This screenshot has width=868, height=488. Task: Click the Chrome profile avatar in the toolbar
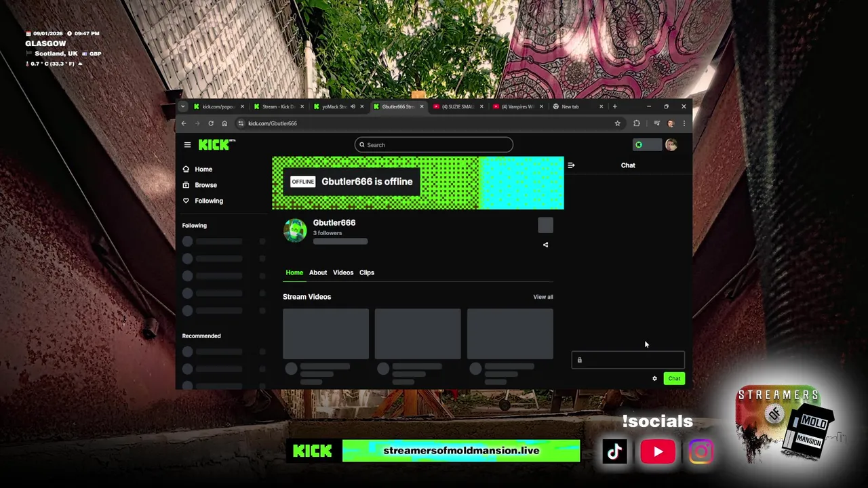[x=671, y=123]
